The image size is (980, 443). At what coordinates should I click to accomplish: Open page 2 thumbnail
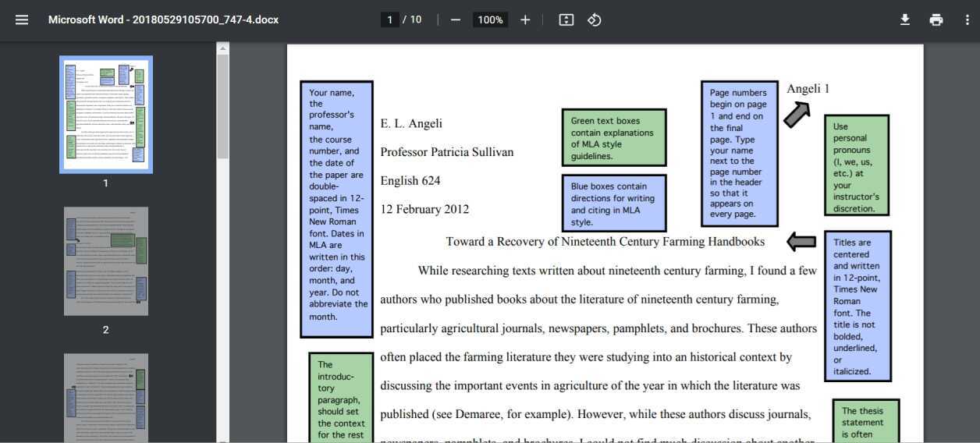[x=106, y=261]
